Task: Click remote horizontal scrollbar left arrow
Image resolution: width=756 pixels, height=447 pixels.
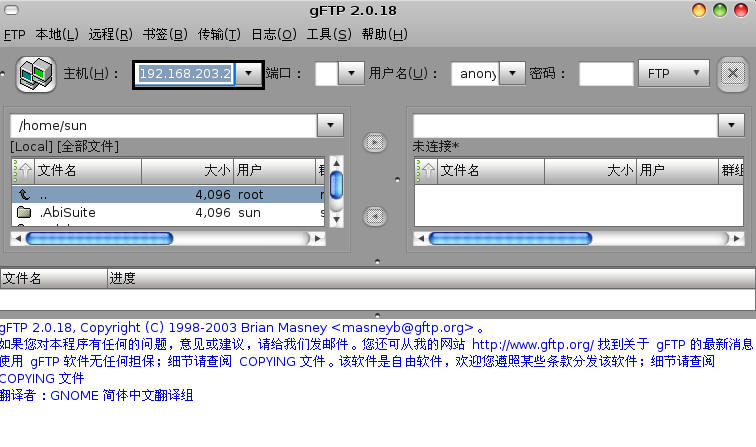Action: (421, 238)
